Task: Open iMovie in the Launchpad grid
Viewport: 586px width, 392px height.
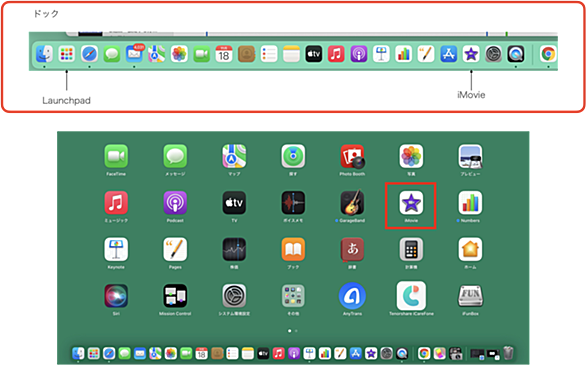Action: (411, 203)
